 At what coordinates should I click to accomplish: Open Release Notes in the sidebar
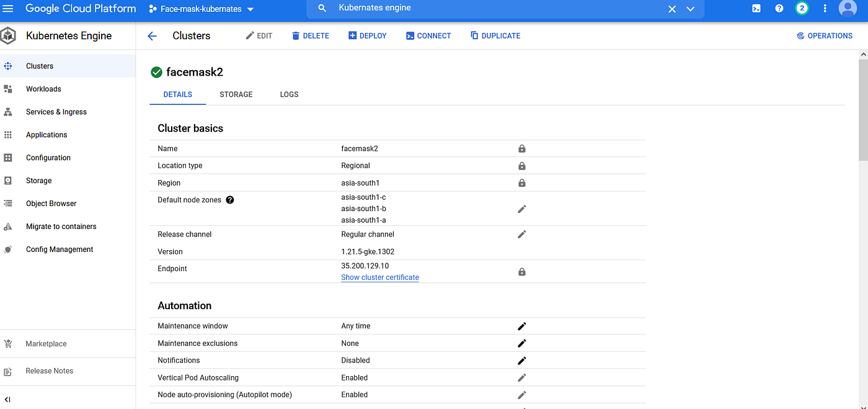[x=68, y=371]
